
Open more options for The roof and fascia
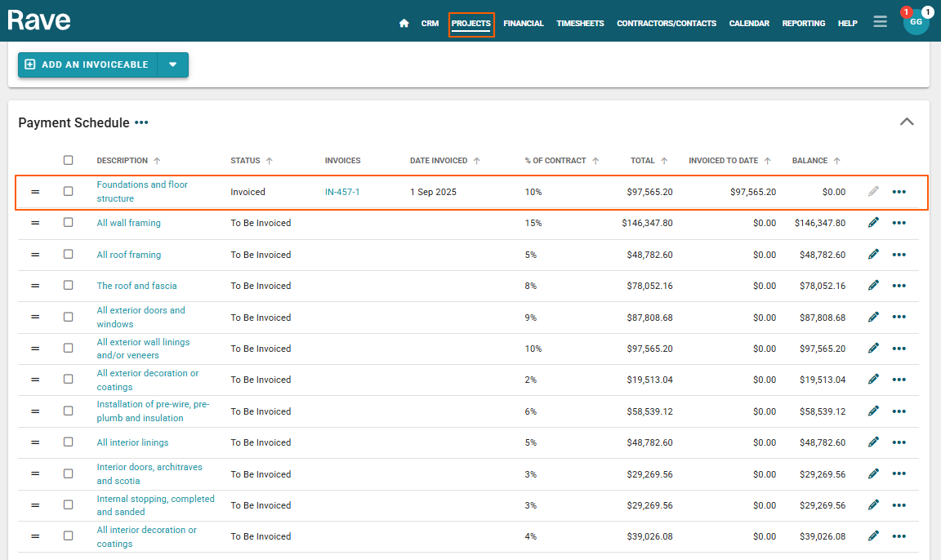(899, 286)
